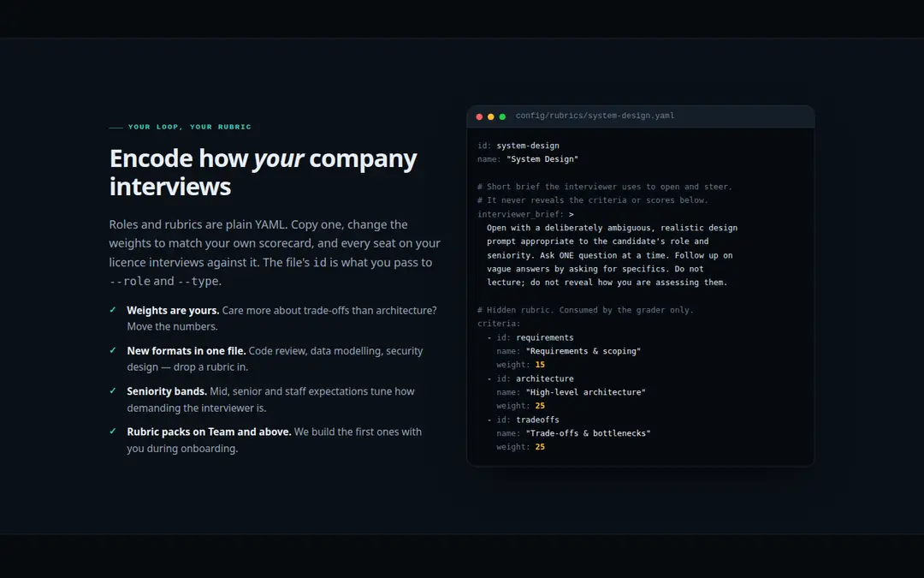
Task: Click name "Requirements & scoping" line
Action: tap(568, 351)
